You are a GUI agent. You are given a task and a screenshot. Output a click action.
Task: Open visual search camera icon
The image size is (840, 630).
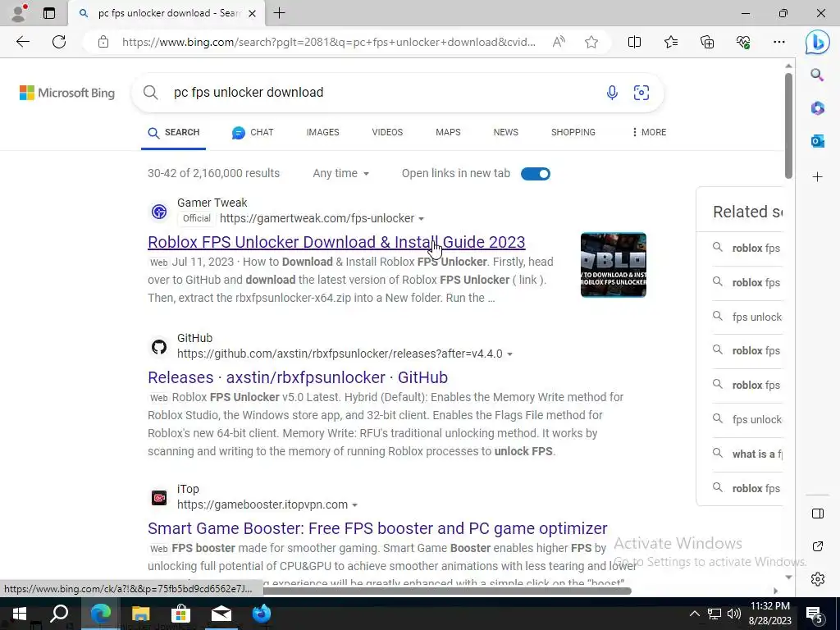tap(641, 93)
